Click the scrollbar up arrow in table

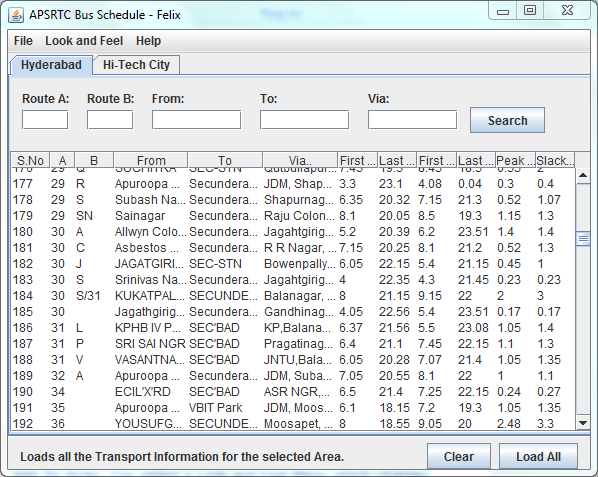coord(583,175)
